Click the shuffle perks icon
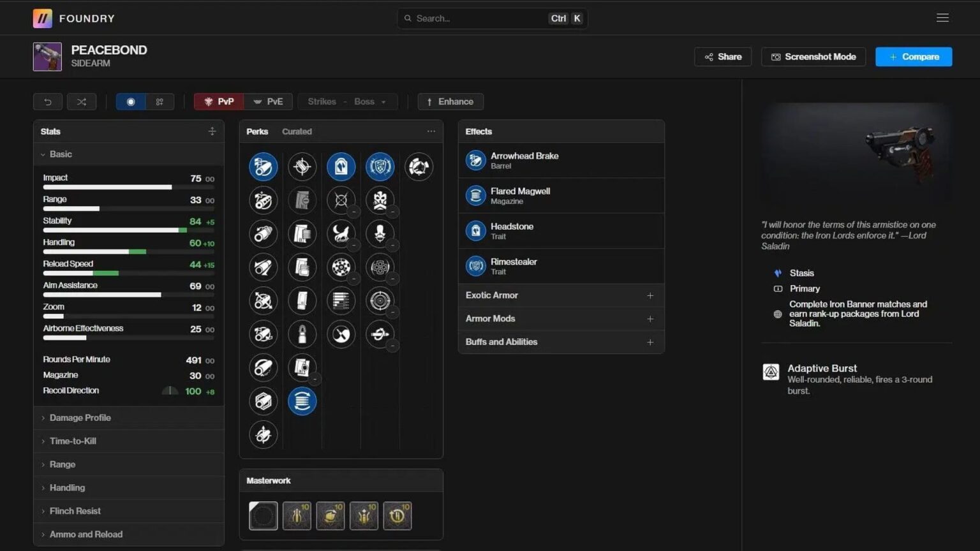Screen dimensions: 980x551 click(82, 101)
